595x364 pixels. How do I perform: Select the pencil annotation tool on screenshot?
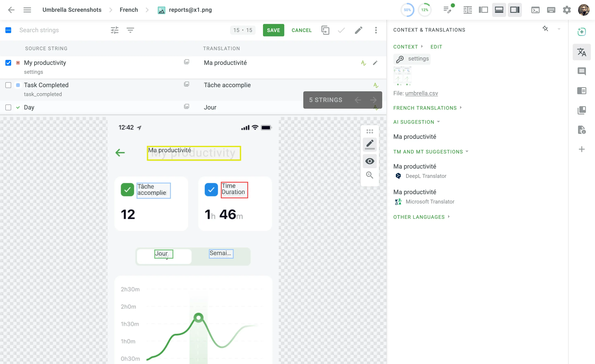(370, 144)
